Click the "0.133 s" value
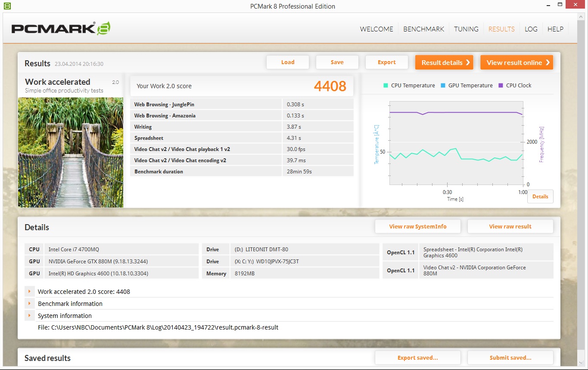 coord(296,115)
